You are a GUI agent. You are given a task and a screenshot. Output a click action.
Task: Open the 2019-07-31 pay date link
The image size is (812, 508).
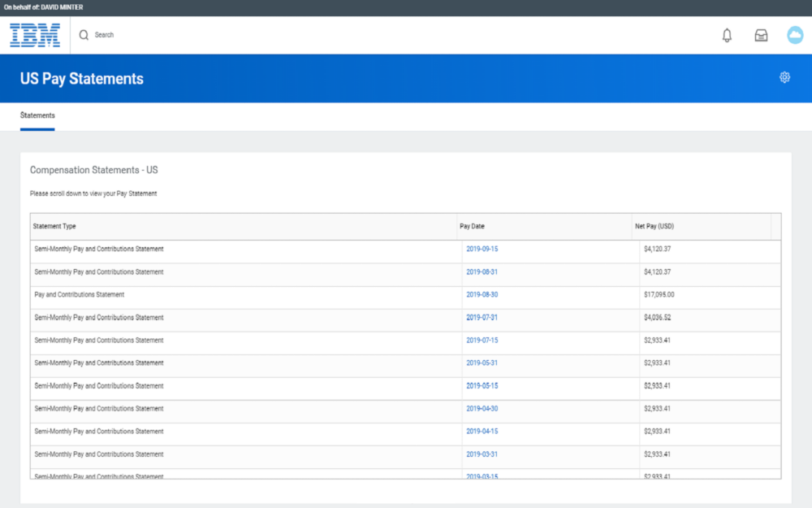(482, 317)
